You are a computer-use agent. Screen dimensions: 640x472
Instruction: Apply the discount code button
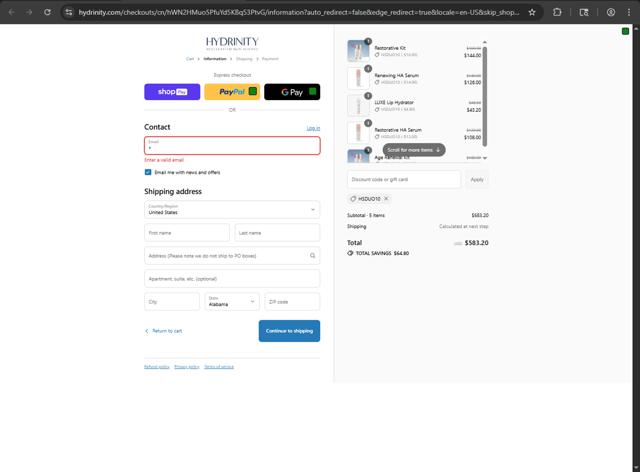477,179
